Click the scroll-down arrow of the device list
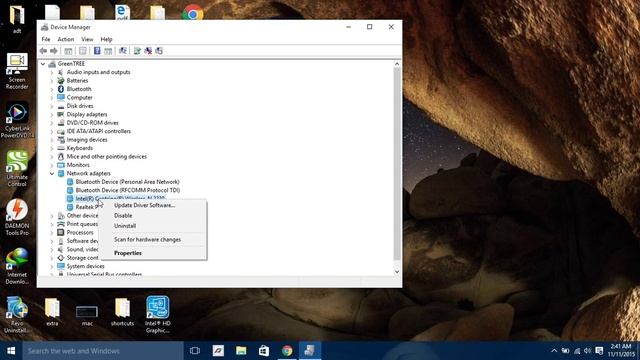640x360 pixels. click(x=397, y=272)
